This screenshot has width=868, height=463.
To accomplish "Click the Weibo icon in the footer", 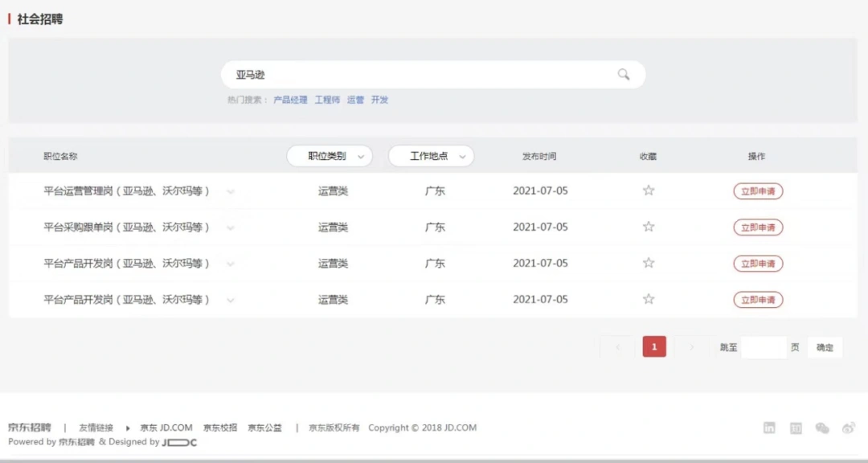I will (848, 428).
